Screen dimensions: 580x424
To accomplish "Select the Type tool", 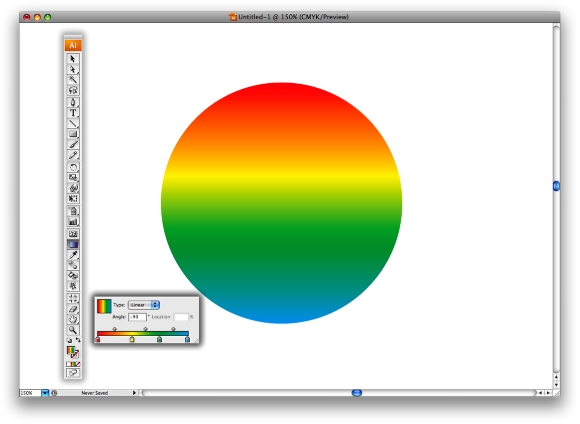I will click(73, 113).
